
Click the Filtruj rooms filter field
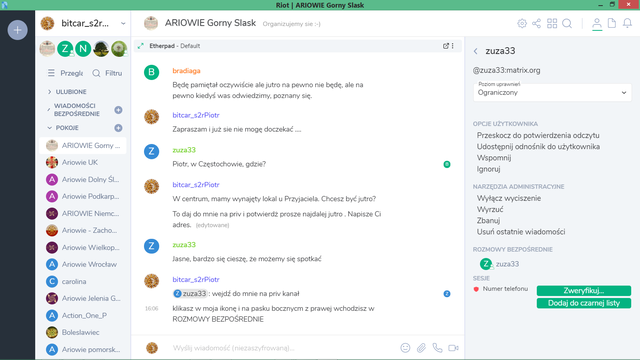113,73
